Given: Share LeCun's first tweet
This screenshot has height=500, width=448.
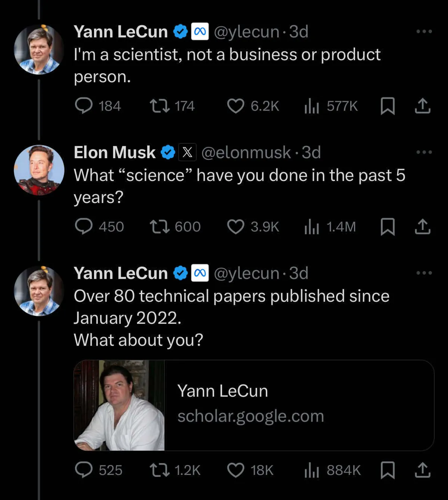Looking at the screenshot, I should coord(423,106).
